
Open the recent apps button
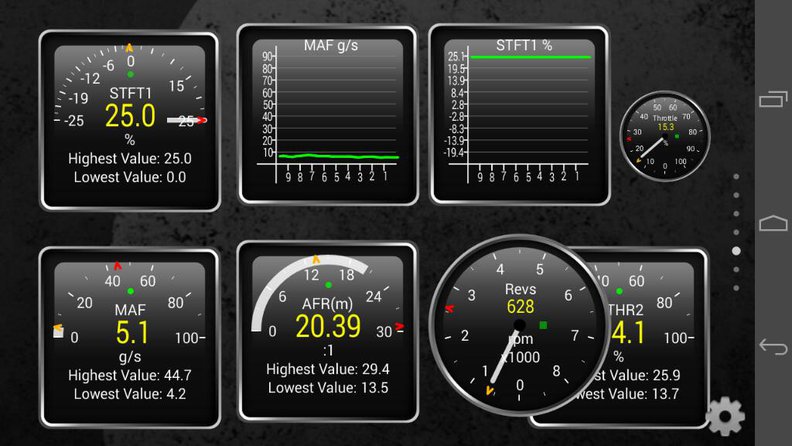point(773,98)
